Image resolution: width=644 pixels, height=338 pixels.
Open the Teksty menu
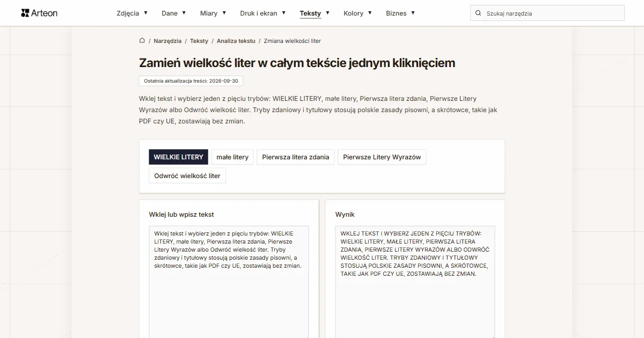[x=310, y=13]
